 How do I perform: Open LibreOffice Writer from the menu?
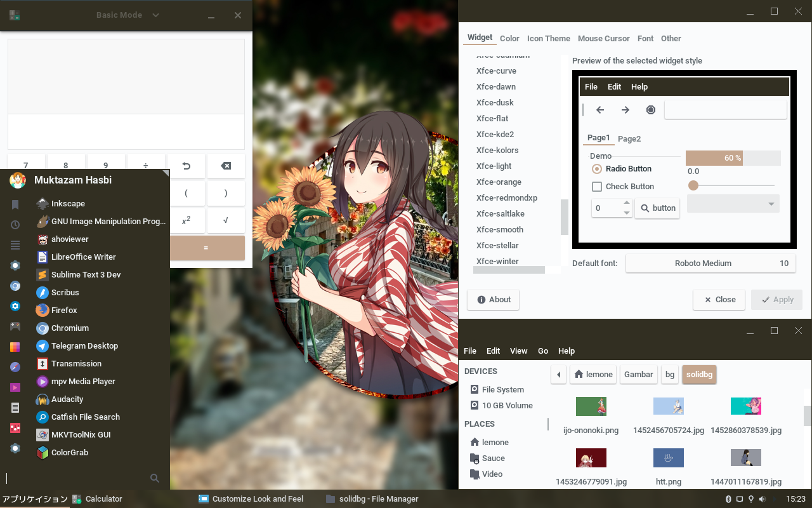point(101,257)
